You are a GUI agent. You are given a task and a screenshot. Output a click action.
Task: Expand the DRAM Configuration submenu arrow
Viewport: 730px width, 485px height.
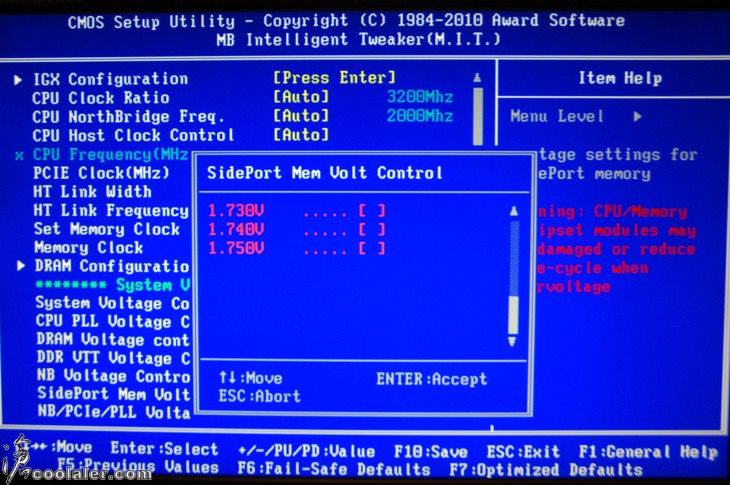(x=21, y=266)
